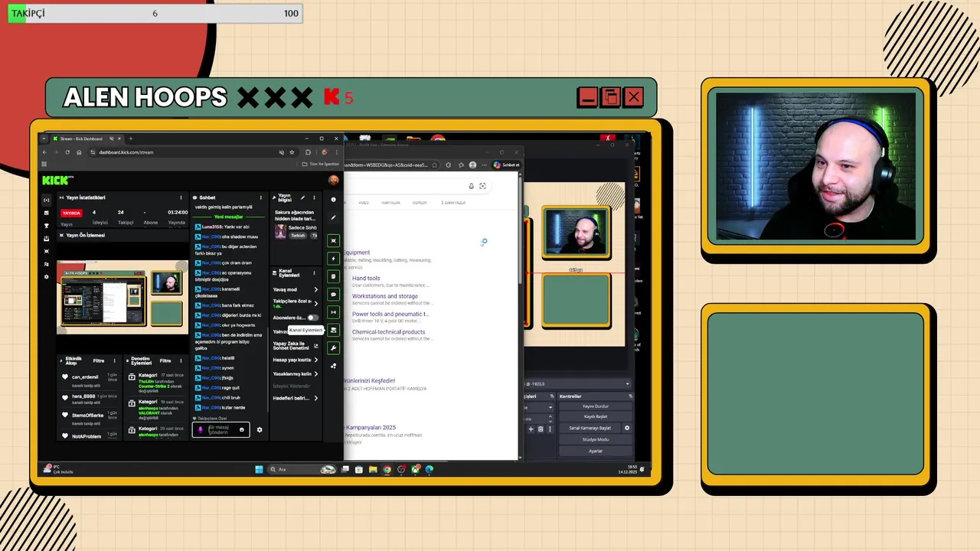This screenshot has height=551, width=980.
Task: Expand Hedefleri belirle option
Action: [296, 398]
